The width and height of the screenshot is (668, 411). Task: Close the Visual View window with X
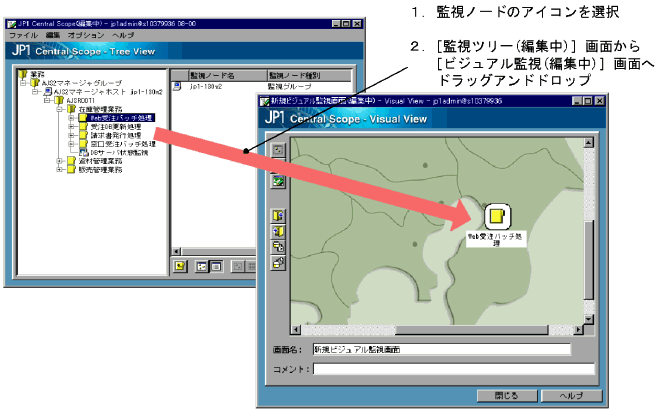tap(599, 101)
